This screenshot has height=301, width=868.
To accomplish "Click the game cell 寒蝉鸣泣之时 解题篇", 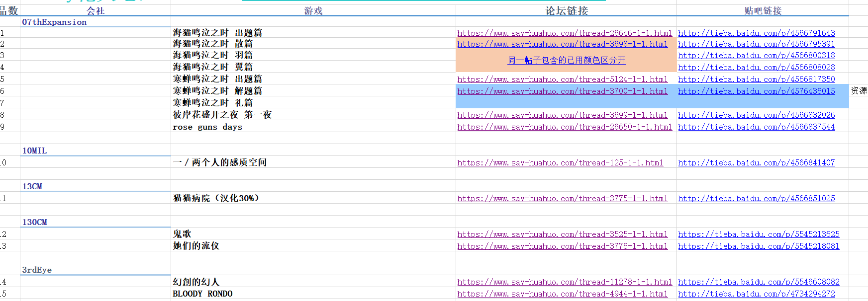I will tap(313, 91).
